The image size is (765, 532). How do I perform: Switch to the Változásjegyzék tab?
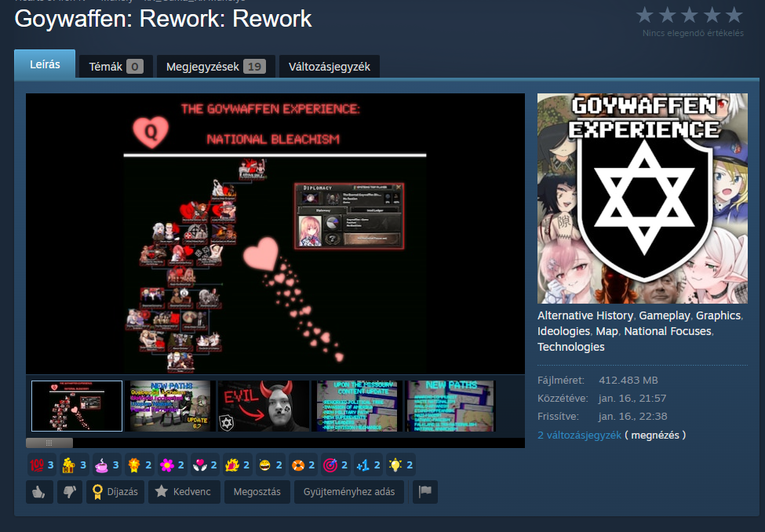point(330,67)
